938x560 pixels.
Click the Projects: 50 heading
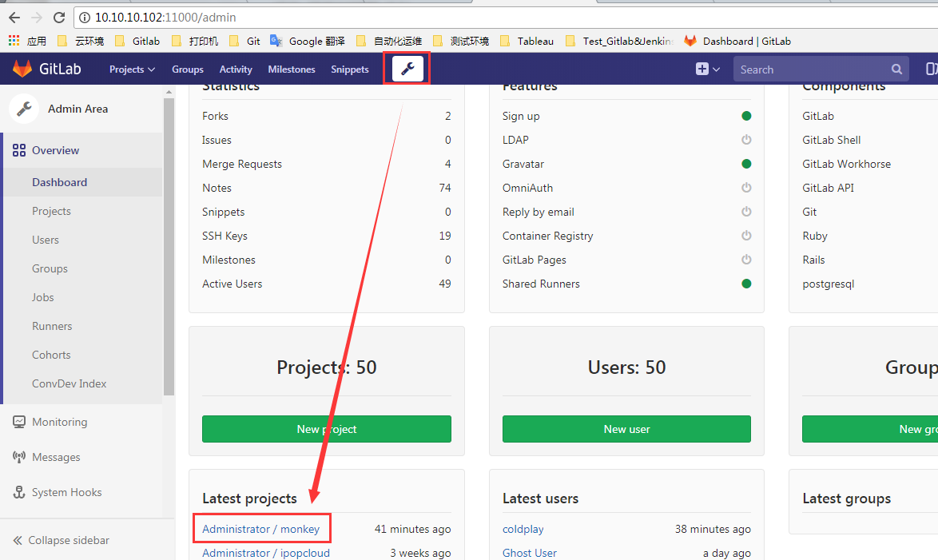pyautogui.click(x=327, y=367)
